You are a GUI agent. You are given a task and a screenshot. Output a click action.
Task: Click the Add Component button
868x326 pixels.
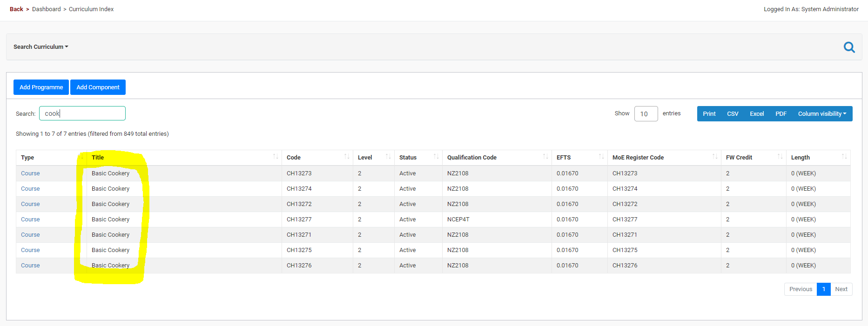(98, 87)
